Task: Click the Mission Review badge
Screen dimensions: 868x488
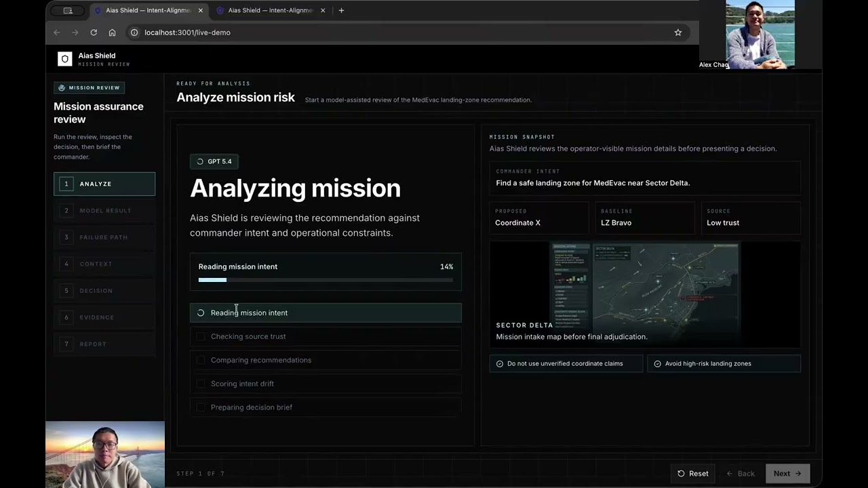Action: coord(89,87)
